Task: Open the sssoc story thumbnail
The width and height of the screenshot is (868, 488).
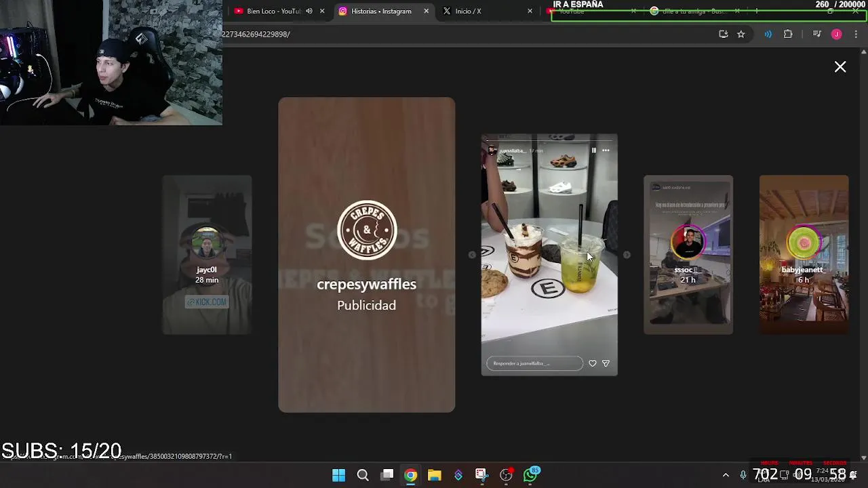Action: point(688,255)
